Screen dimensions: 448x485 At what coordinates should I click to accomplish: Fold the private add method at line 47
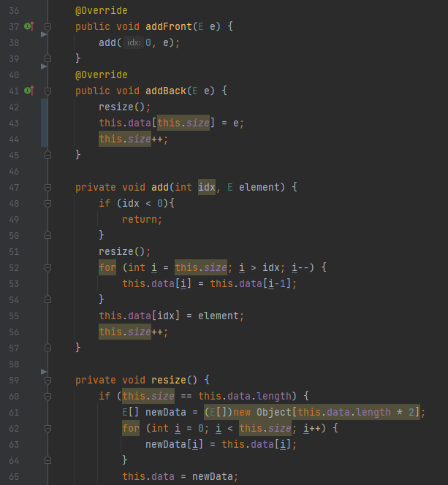pyautogui.click(x=48, y=187)
